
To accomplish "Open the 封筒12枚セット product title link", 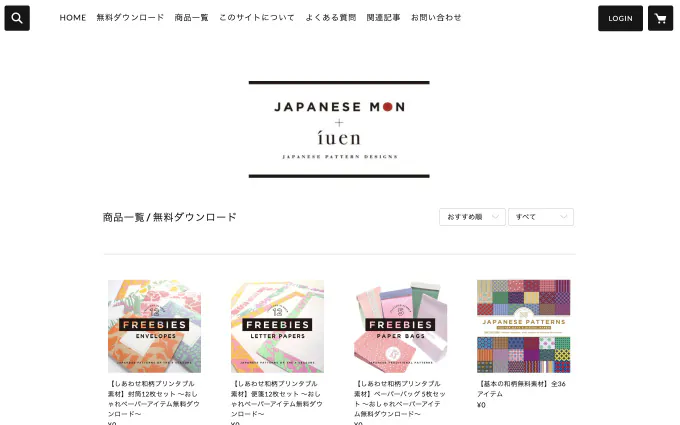I will (x=154, y=399).
